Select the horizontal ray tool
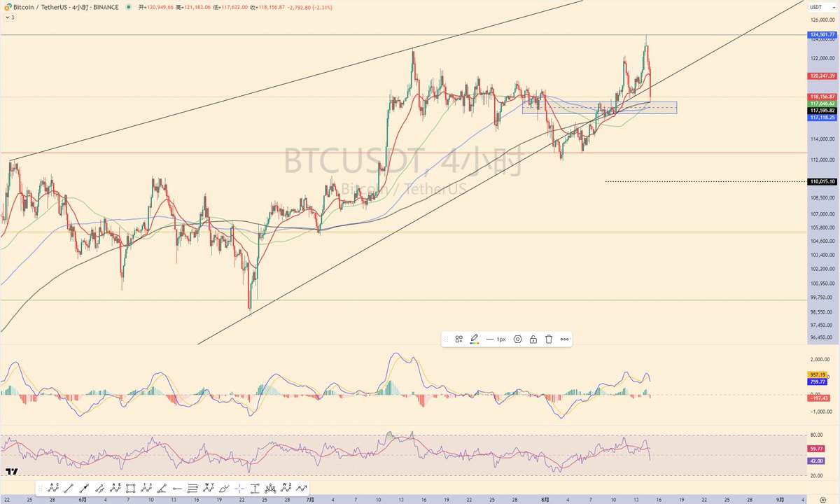This screenshot has width=840, height=504. pos(177,489)
